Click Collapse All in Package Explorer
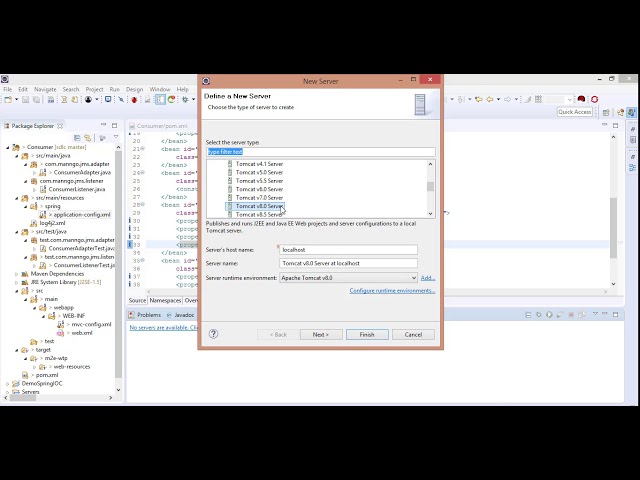This screenshot has height=480, width=640. coord(77,138)
